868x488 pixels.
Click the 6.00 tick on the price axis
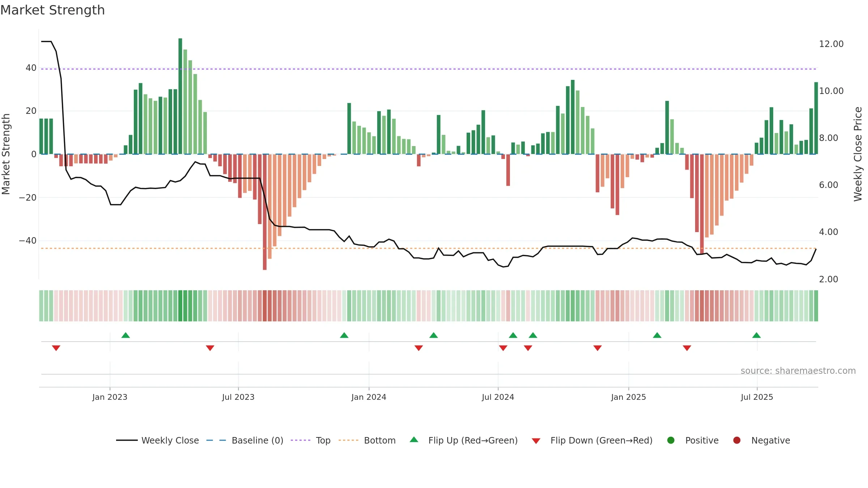click(829, 185)
